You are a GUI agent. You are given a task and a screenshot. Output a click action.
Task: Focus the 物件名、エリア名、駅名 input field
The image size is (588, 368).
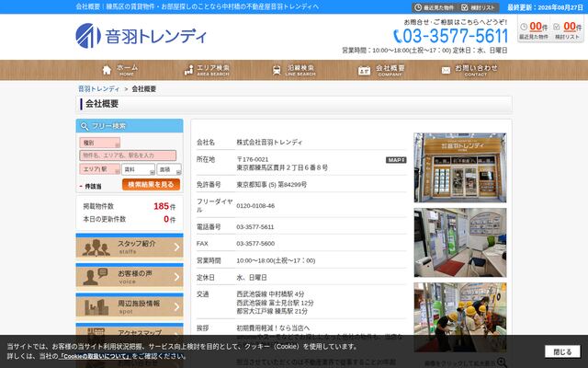click(128, 155)
